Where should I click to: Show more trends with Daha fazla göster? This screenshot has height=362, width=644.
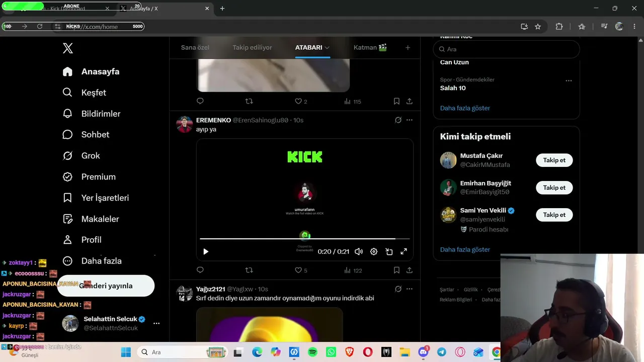[x=465, y=108]
